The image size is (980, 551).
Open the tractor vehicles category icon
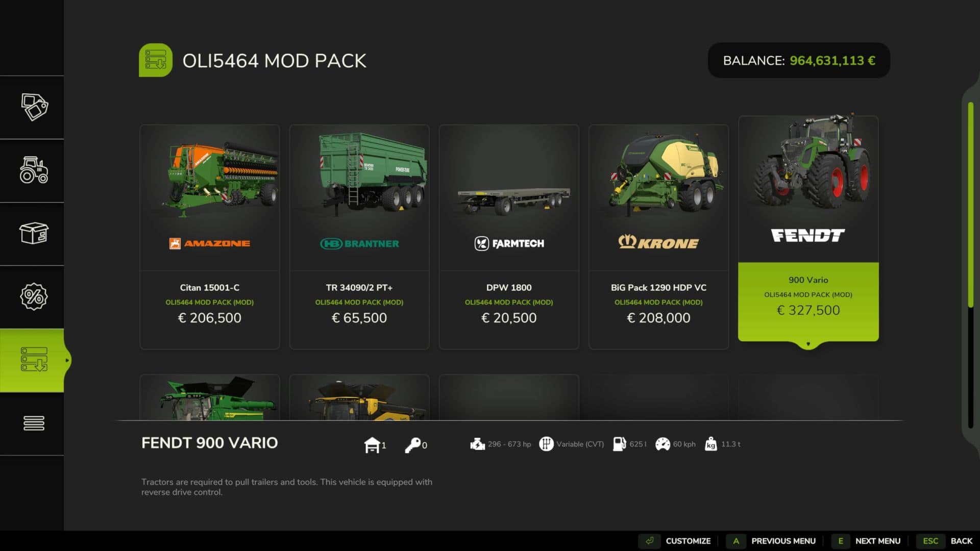pos(34,170)
